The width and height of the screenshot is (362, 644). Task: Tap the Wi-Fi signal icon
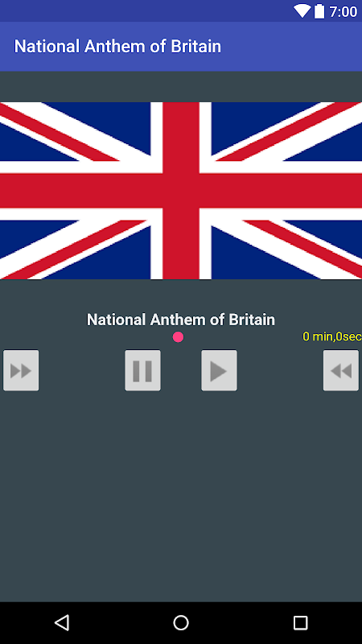click(x=302, y=11)
